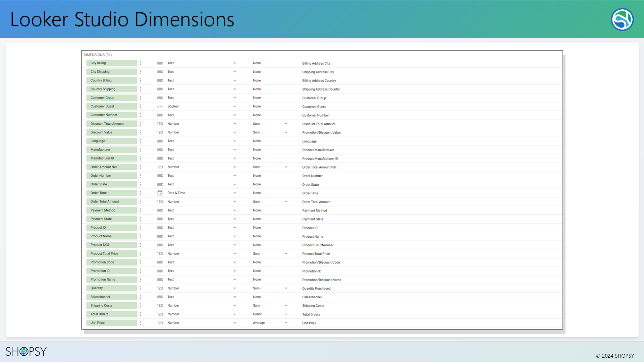The width and height of the screenshot is (644, 362).
Task: Open the three-dot menu for City Shipping
Action: [141, 72]
